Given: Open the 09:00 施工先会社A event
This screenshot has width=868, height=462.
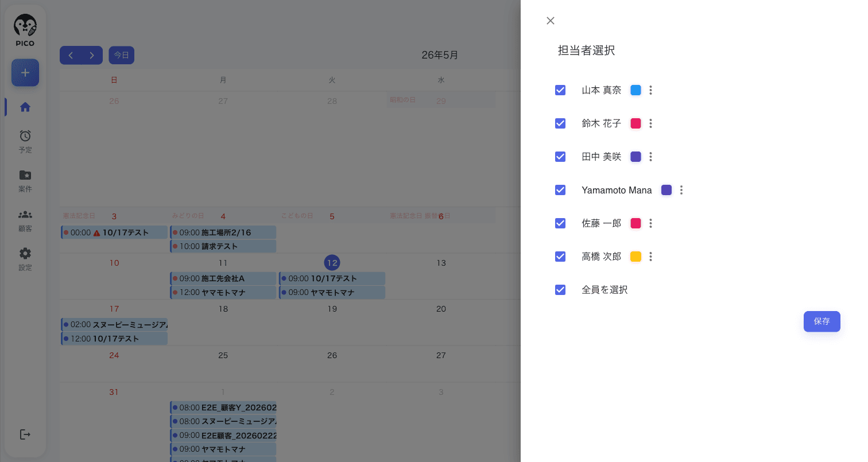Looking at the screenshot, I should [x=223, y=278].
